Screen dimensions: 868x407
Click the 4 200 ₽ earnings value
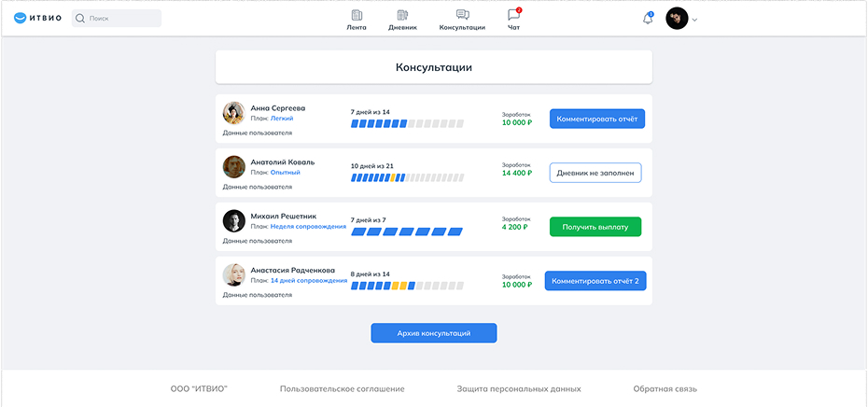515,227
